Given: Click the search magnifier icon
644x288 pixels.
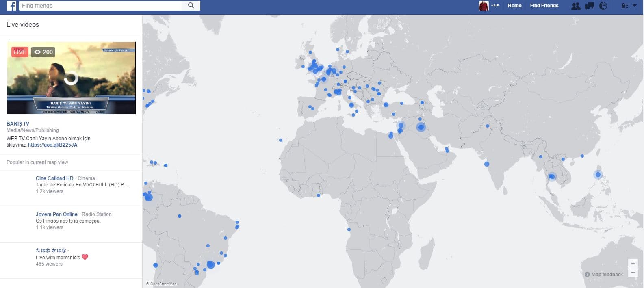Looking at the screenshot, I should pos(191,6).
